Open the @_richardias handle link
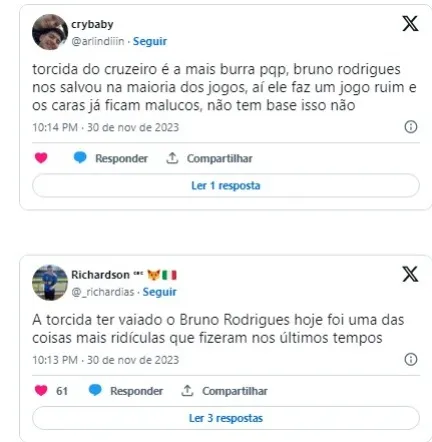 click(103, 292)
